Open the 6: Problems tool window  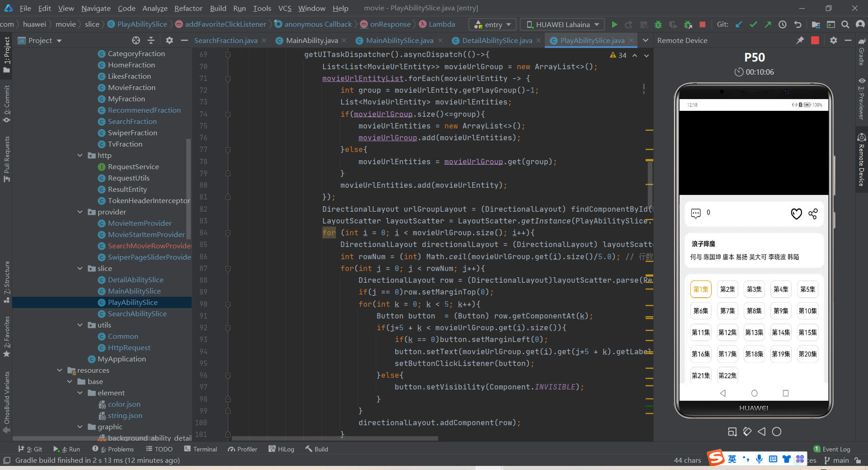coord(113,449)
